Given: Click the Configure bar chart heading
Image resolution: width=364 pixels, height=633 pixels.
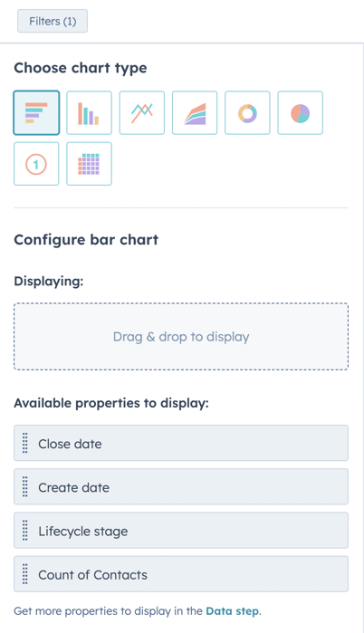Looking at the screenshot, I should pos(86,240).
